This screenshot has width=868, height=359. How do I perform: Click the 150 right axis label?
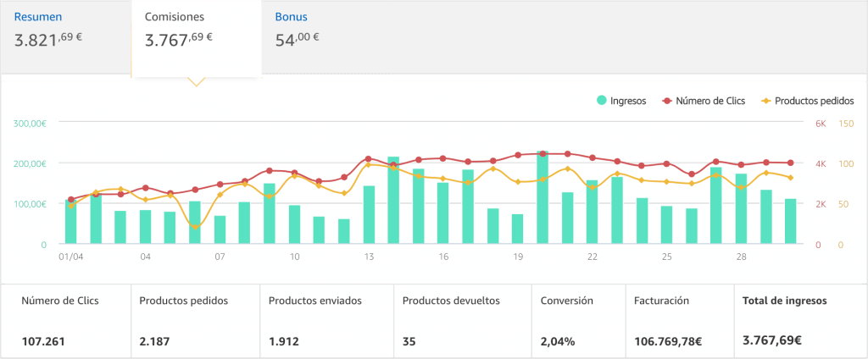pos(845,124)
